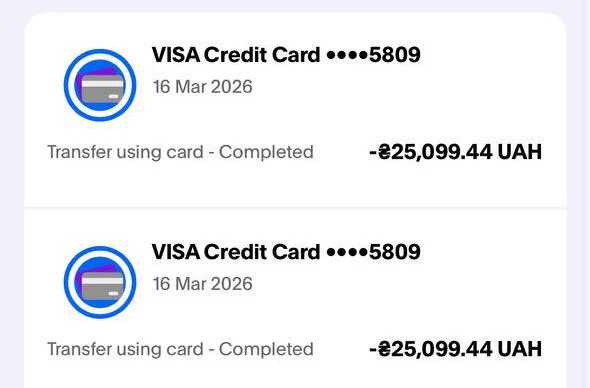Image resolution: width=590 pixels, height=388 pixels.
Task: Click the word 'Completed' in top transaction
Action: coord(266,152)
